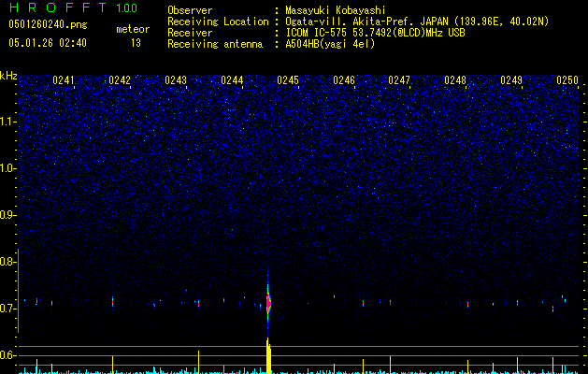Click the 05.01.26 02:40 date stamp
The height and width of the screenshot is (374, 588).
48,43
